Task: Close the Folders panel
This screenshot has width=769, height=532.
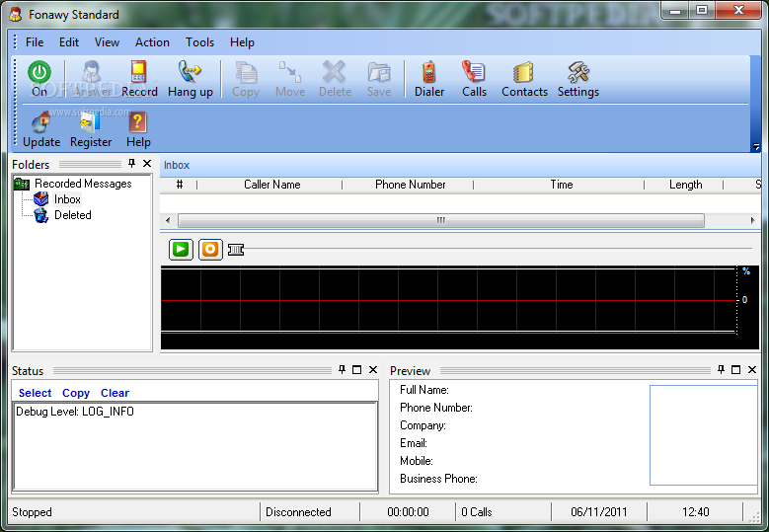Action: click(x=147, y=163)
